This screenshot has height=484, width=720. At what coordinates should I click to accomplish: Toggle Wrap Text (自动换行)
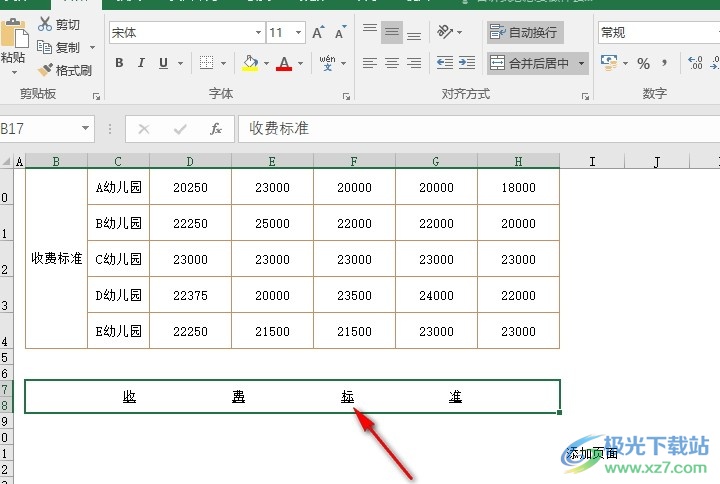click(525, 32)
